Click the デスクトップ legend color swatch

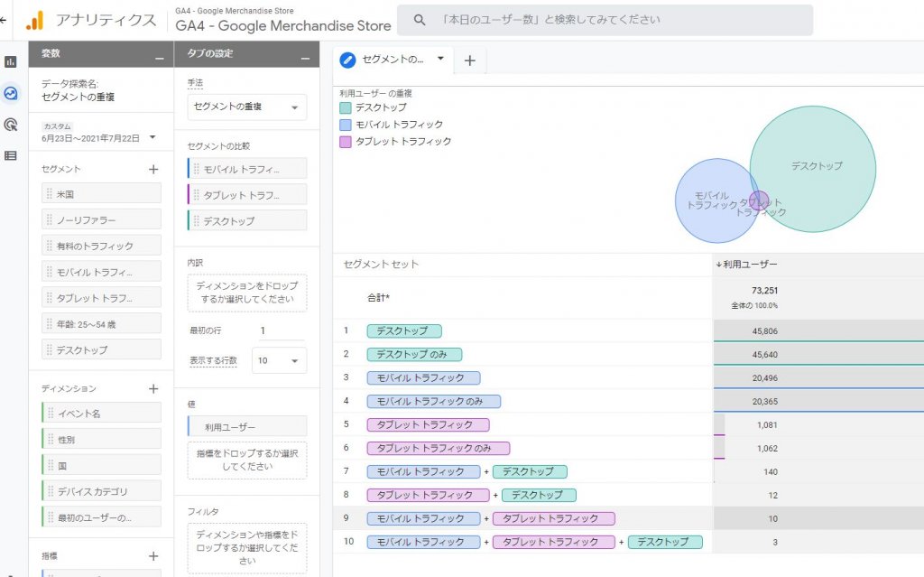point(346,108)
